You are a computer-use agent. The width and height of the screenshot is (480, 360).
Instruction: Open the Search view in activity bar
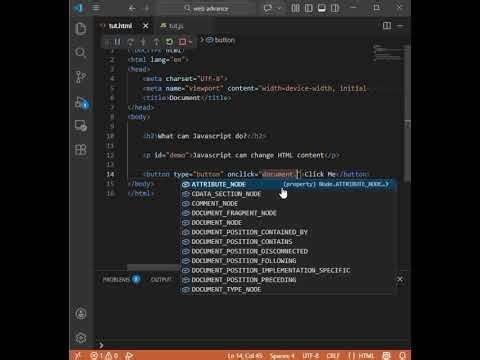click(81, 53)
